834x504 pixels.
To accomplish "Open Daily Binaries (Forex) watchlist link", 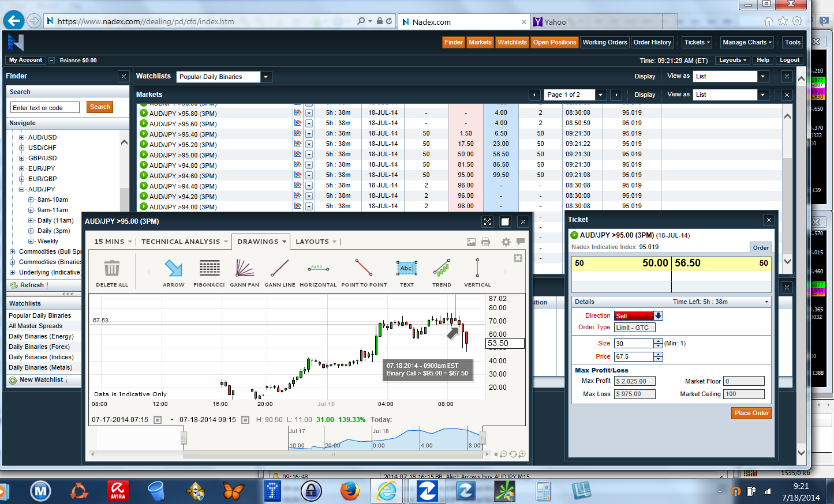I will [x=39, y=347].
